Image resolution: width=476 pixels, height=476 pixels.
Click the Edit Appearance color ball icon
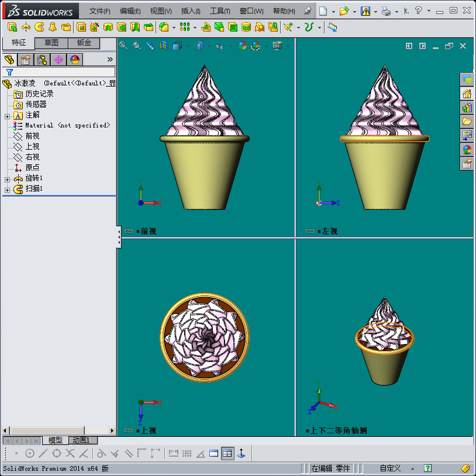[x=242, y=46]
